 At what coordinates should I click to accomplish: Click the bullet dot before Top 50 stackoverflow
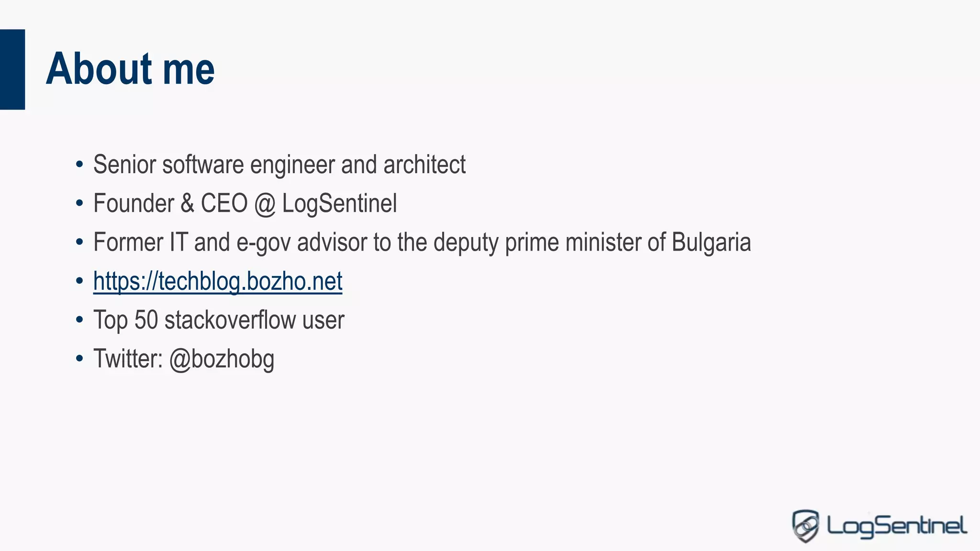[x=79, y=320]
